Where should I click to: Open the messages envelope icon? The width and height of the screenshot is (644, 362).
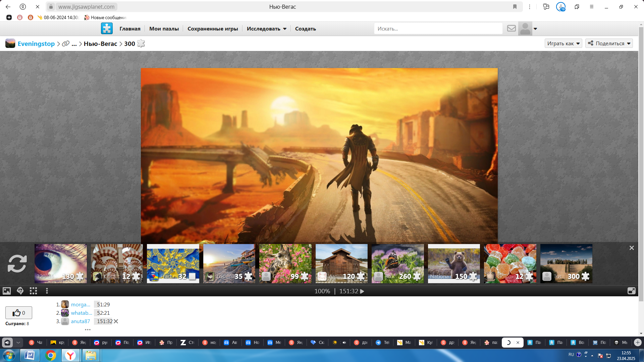click(x=511, y=28)
